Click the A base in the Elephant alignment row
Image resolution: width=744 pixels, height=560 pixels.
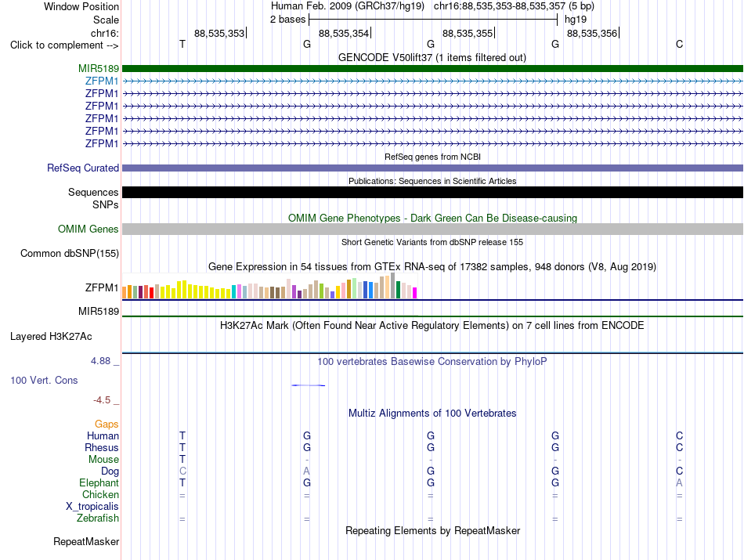click(x=680, y=482)
